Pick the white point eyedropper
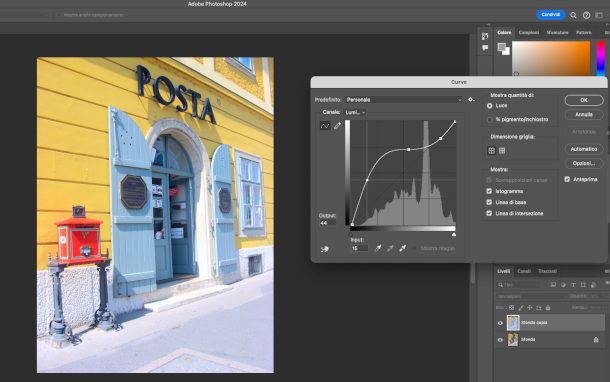610x382 pixels. click(403, 248)
